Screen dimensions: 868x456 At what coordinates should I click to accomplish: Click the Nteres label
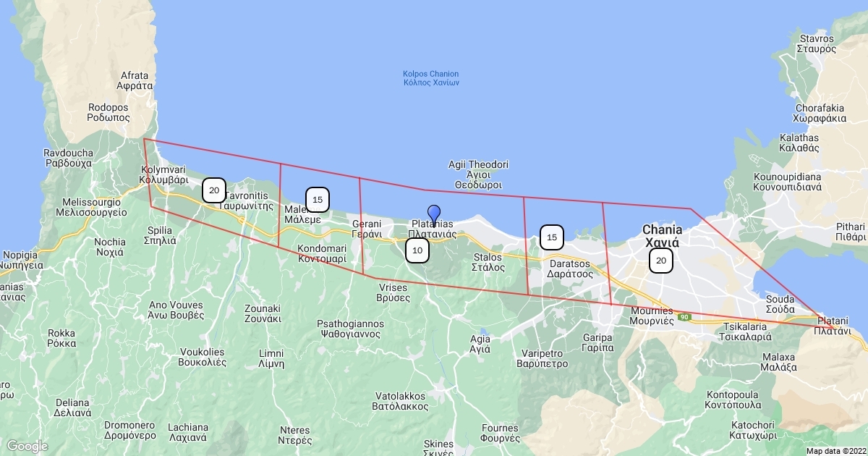tap(294, 435)
